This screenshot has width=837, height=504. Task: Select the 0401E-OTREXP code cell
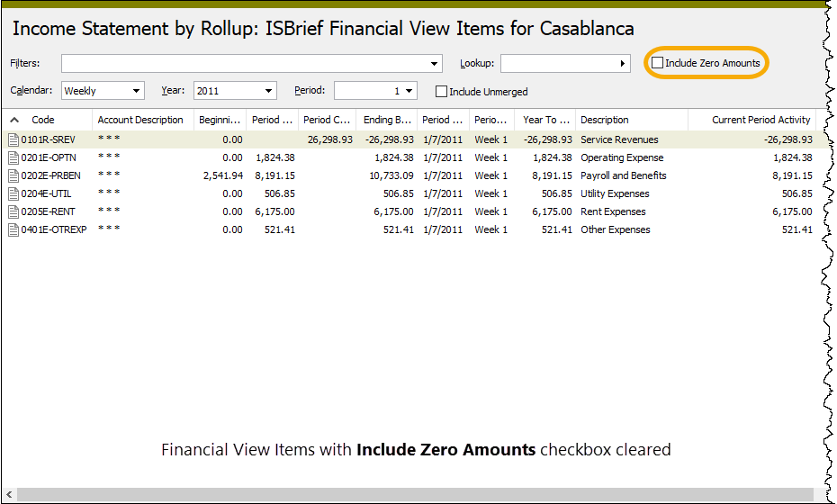click(54, 229)
